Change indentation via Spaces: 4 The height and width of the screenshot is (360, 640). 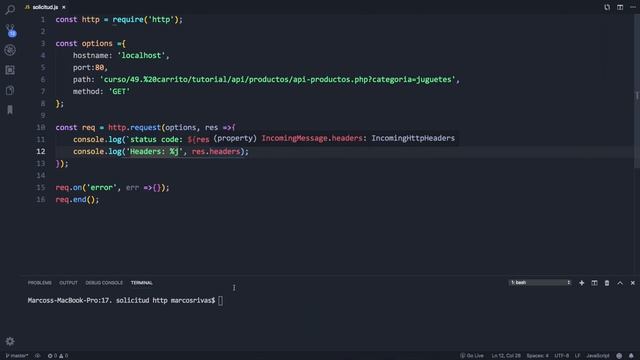tap(537, 356)
